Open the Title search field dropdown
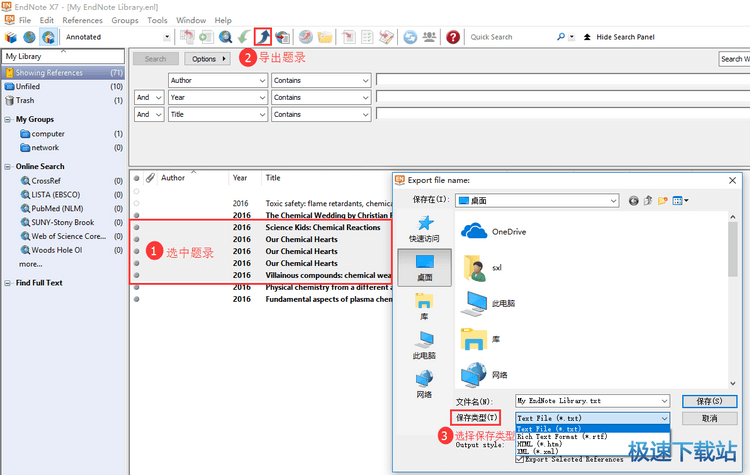Image resolution: width=750 pixels, height=475 pixels. click(262, 115)
